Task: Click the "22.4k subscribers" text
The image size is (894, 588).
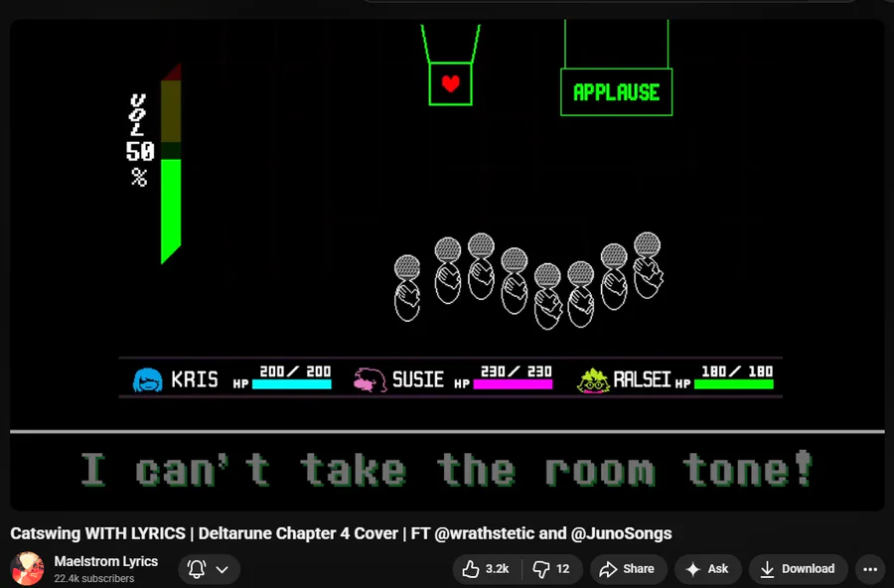Action: [94, 578]
